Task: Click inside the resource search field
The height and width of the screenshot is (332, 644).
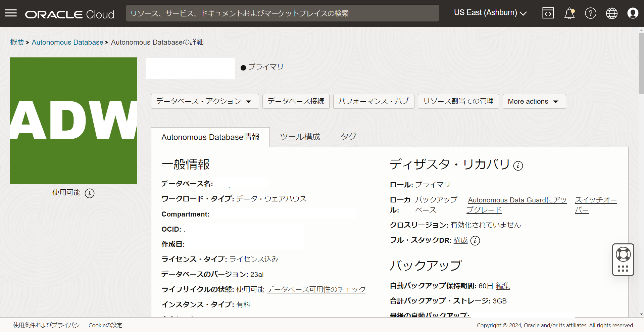Action: click(x=282, y=13)
